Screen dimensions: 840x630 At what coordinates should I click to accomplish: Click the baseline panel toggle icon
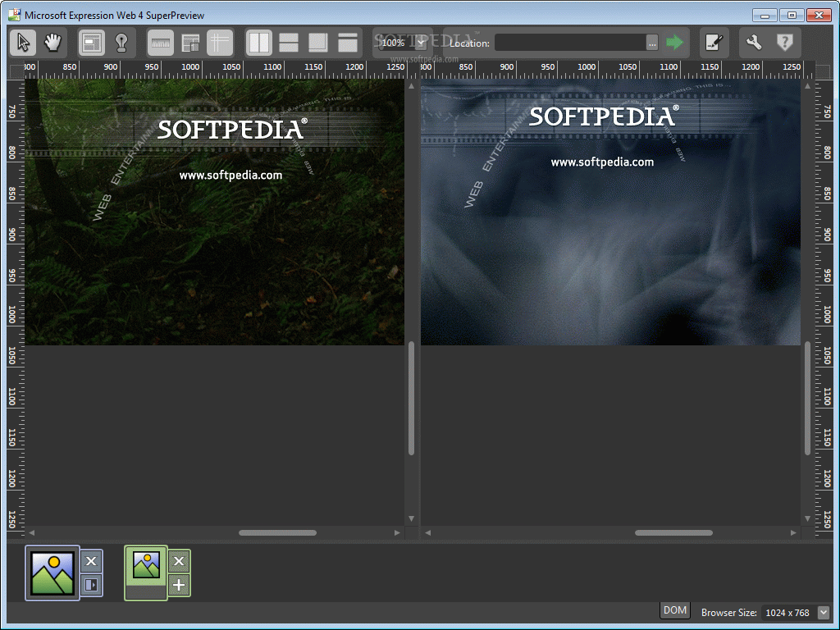tap(91, 584)
